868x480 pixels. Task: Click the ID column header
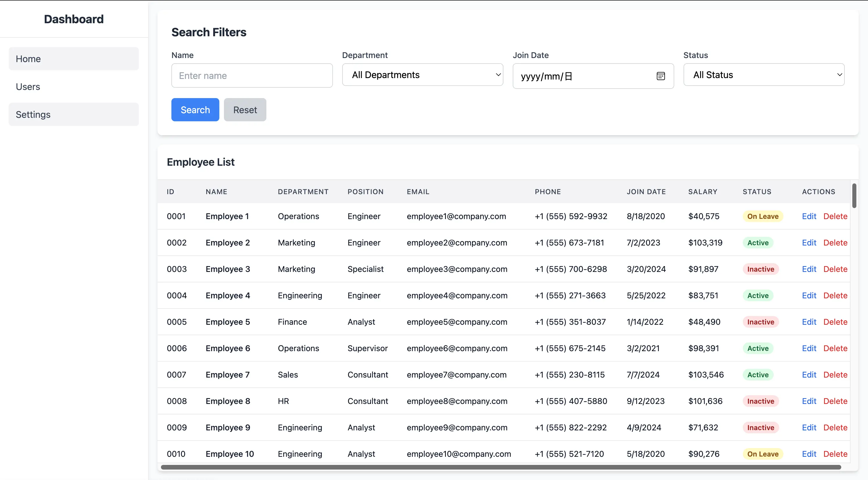tap(171, 192)
